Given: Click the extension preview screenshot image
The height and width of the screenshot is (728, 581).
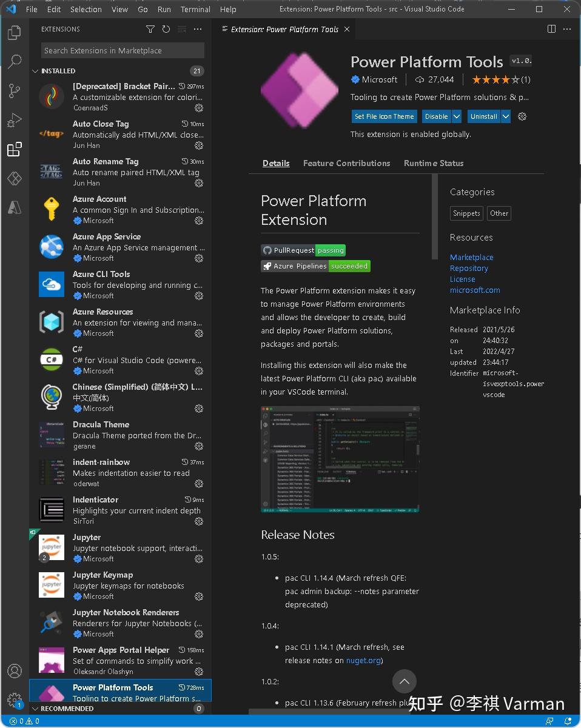Looking at the screenshot, I should pos(340,459).
